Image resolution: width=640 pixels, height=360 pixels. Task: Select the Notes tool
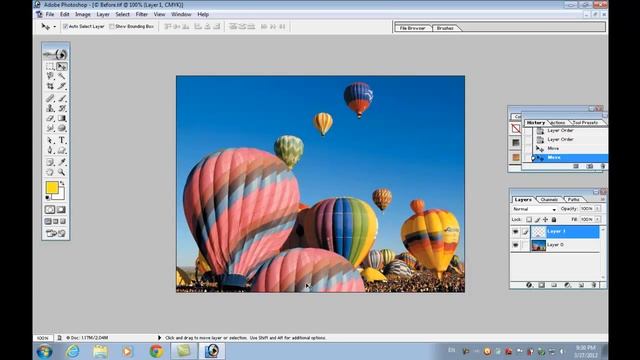point(50,162)
